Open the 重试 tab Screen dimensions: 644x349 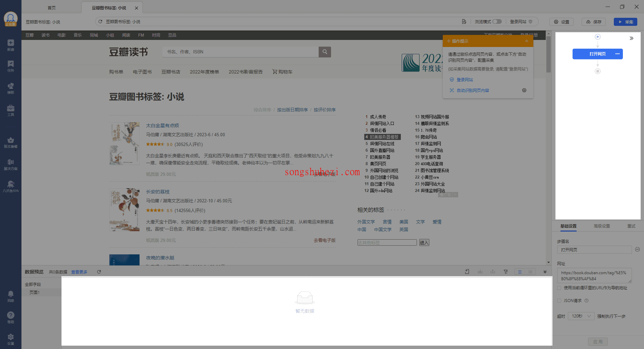(x=631, y=226)
